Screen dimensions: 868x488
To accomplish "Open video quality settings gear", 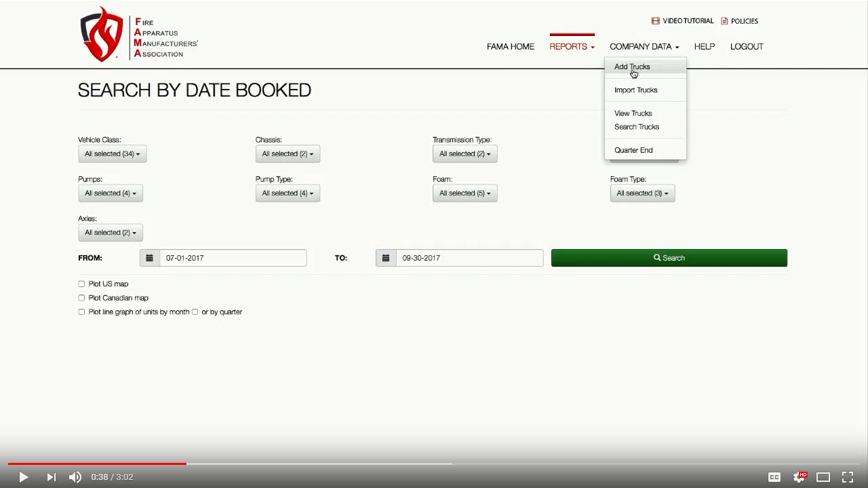I will point(800,477).
